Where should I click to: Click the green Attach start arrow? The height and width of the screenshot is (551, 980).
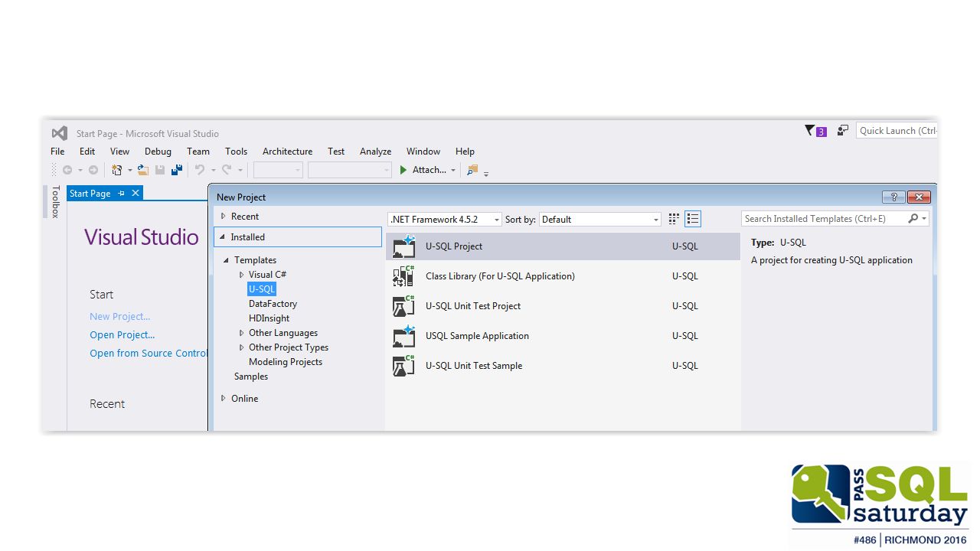(x=403, y=170)
